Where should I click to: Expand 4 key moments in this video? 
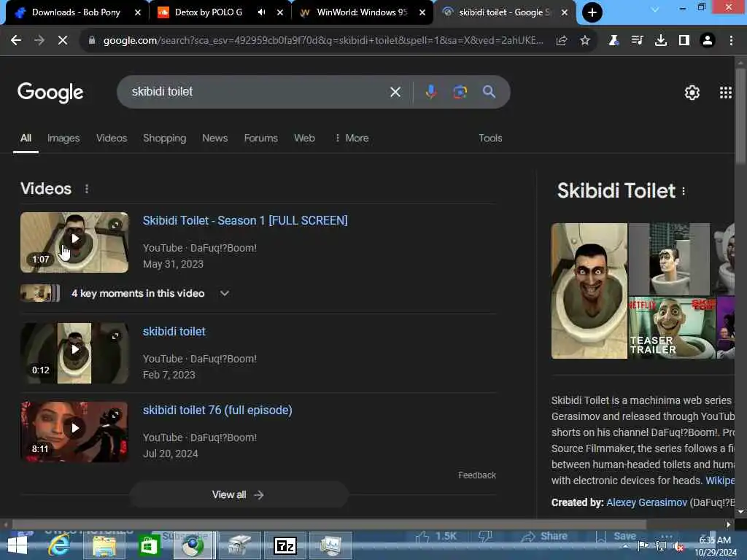pyautogui.click(x=224, y=293)
